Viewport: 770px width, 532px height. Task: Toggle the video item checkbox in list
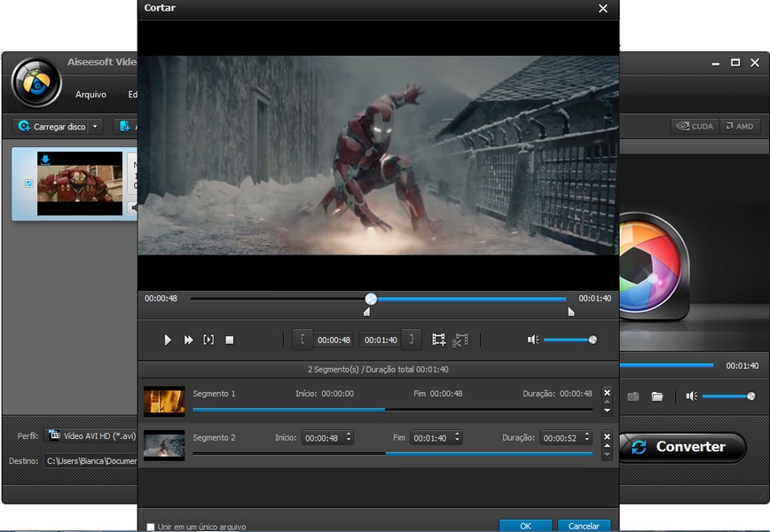coord(28,183)
